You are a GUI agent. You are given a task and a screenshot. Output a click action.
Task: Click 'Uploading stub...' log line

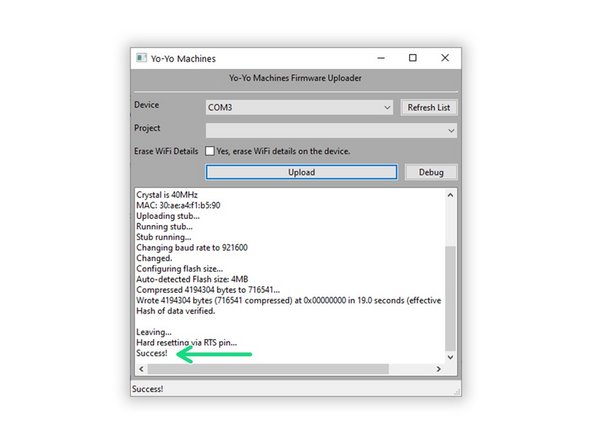coord(168,216)
